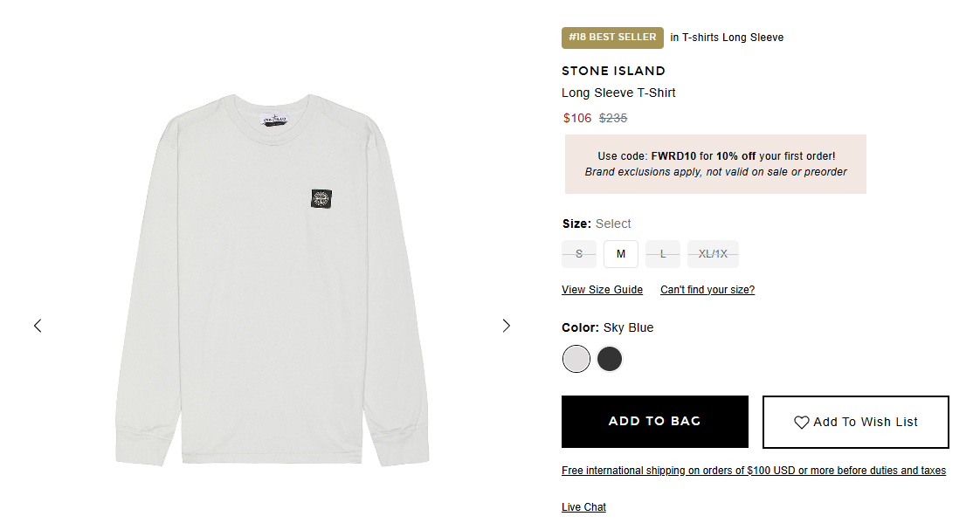Select size S
Image resolution: width=980 pixels, height=530 pixels.
[x=579, y=254]
